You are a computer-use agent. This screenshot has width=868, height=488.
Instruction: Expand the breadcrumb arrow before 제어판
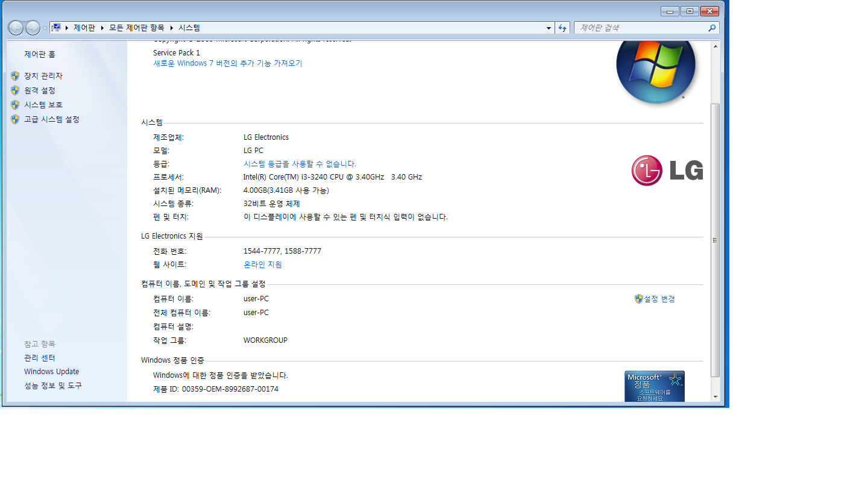66,28
